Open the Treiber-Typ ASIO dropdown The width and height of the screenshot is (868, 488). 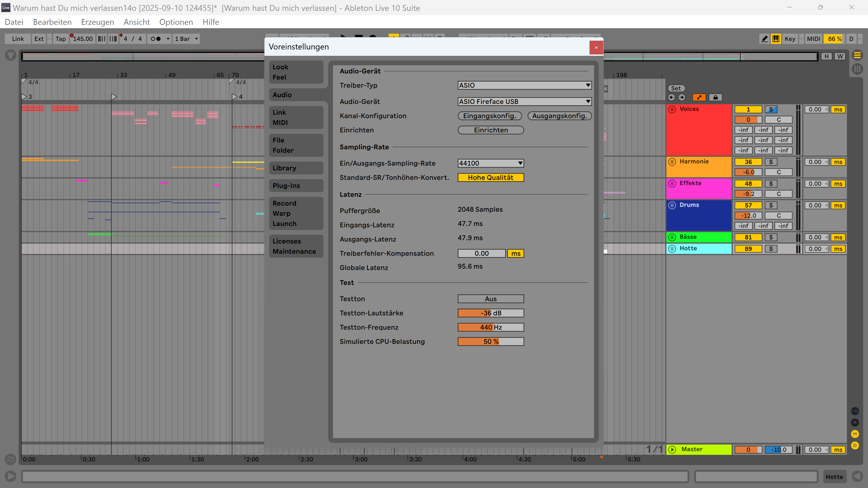point(524,85)
